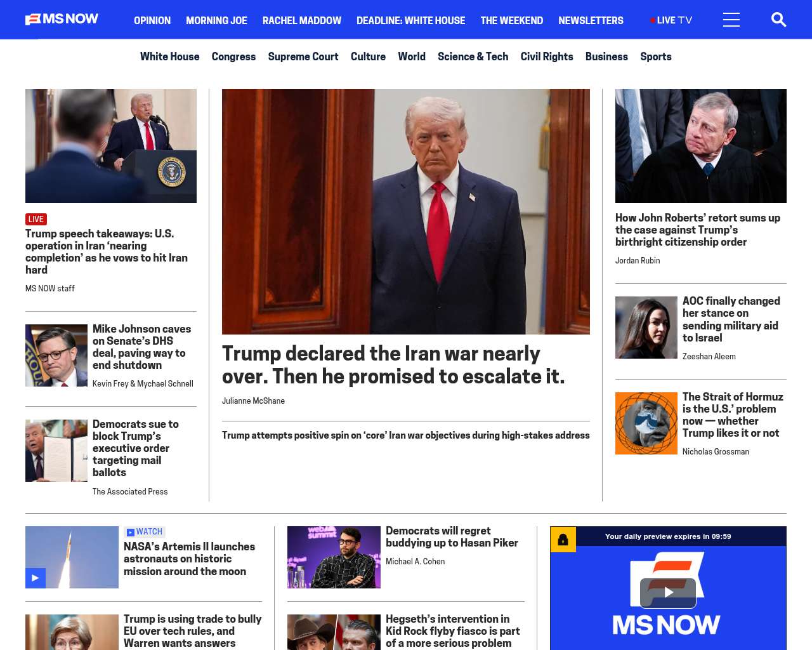Open the Morning Joe menu item
Screen dimensions: 812x650
[x=216, y=20]
